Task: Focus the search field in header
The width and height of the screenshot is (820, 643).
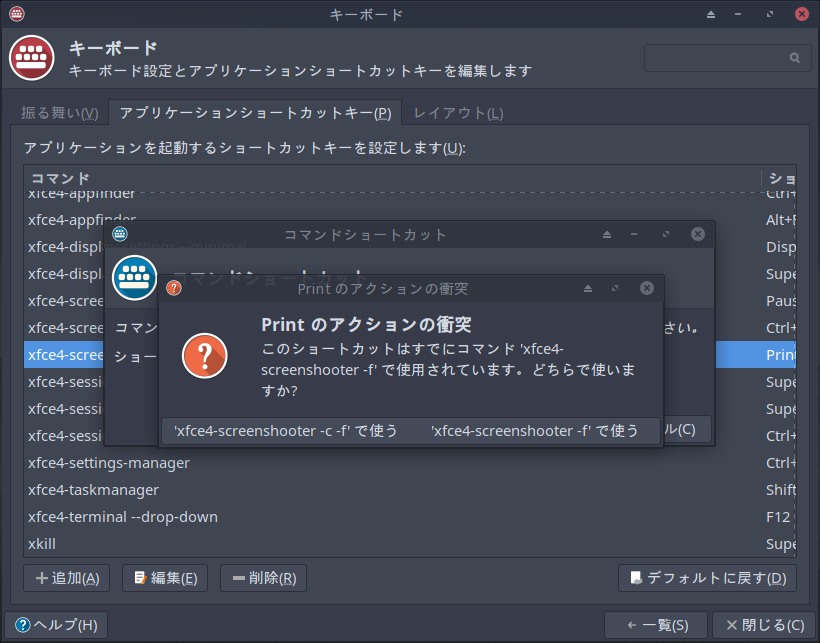Action: [x=727, y=58]
